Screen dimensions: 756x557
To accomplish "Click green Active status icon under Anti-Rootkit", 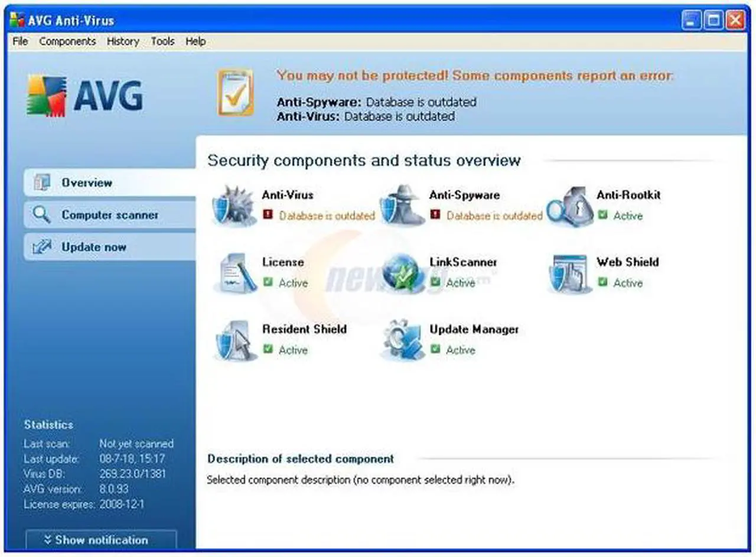I will (x=603, y=215).
